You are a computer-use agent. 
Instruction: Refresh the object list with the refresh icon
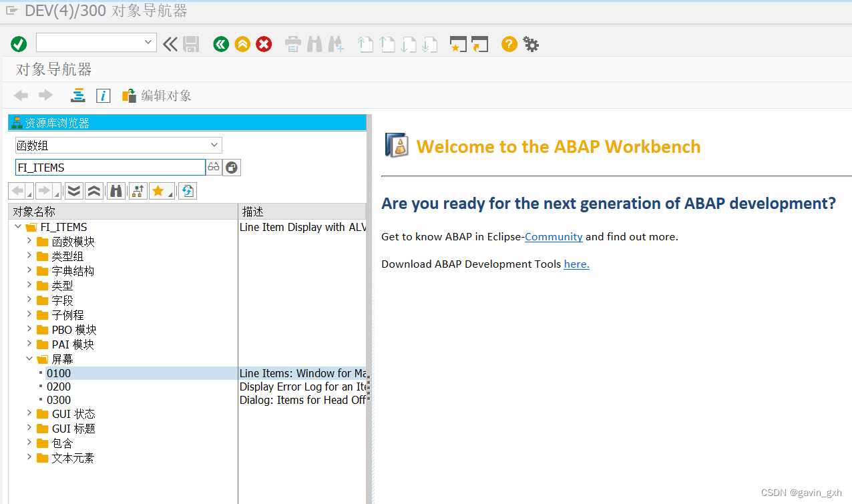[x=187, y=191]
